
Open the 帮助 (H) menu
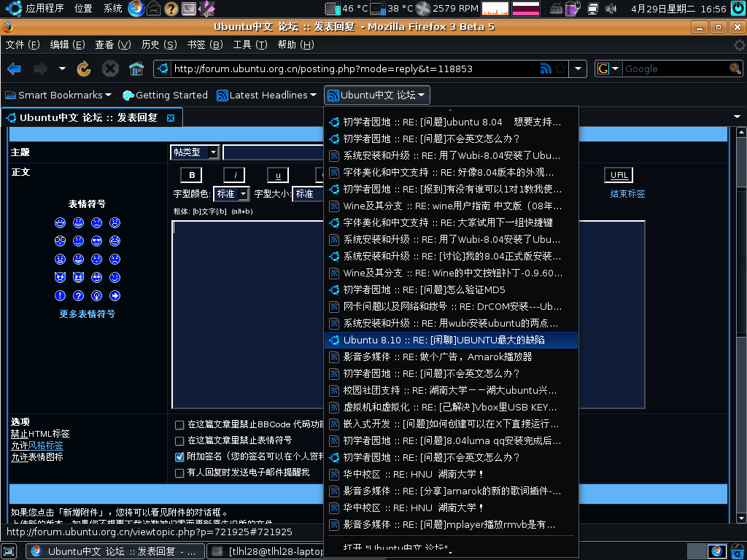point(295,44)
